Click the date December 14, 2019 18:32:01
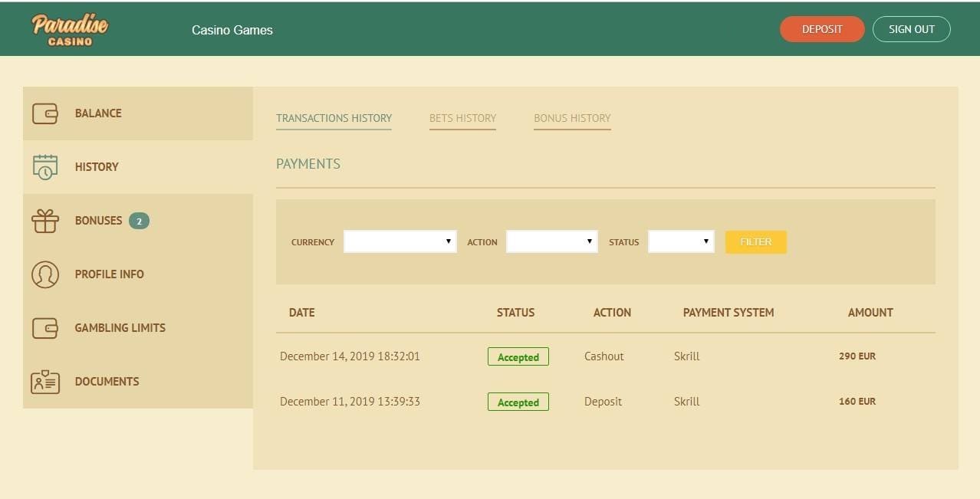 click(x=350, y=356)
